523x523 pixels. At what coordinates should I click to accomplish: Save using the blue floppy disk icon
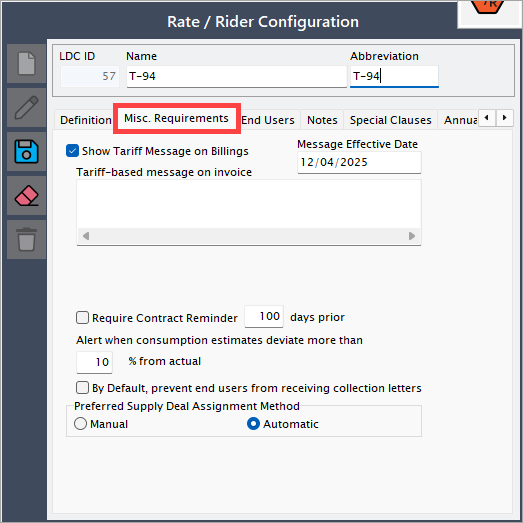coord(26,151)
